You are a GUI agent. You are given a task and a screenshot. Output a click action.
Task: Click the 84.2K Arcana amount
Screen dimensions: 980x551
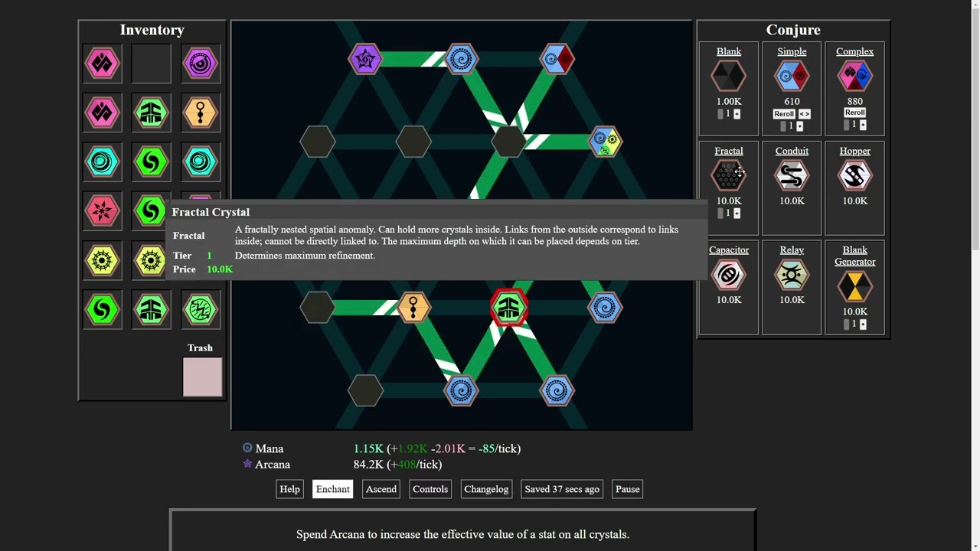[368, 465]
